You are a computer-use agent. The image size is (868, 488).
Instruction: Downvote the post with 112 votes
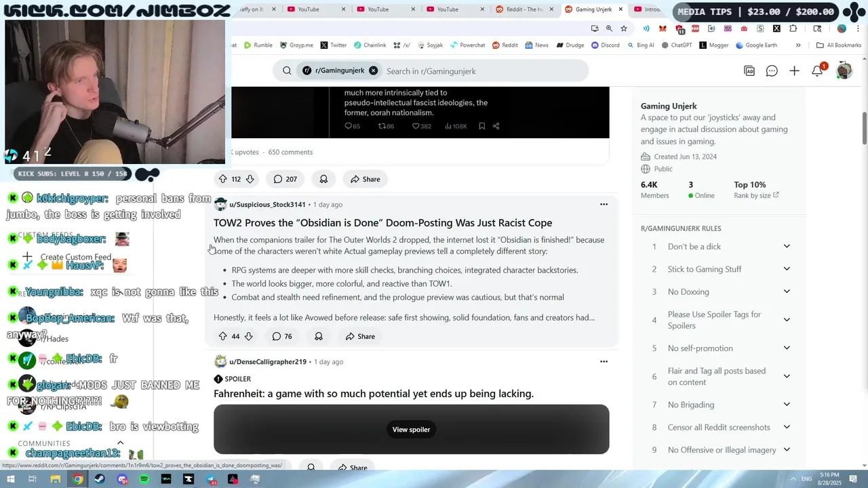[250, 179]
